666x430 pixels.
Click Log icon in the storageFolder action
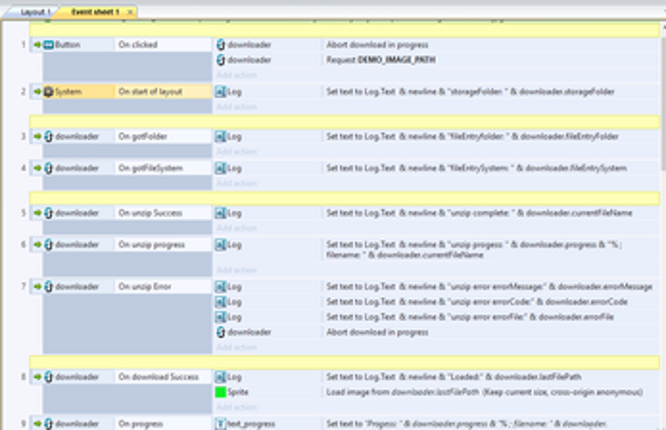(x=220, y=92)
